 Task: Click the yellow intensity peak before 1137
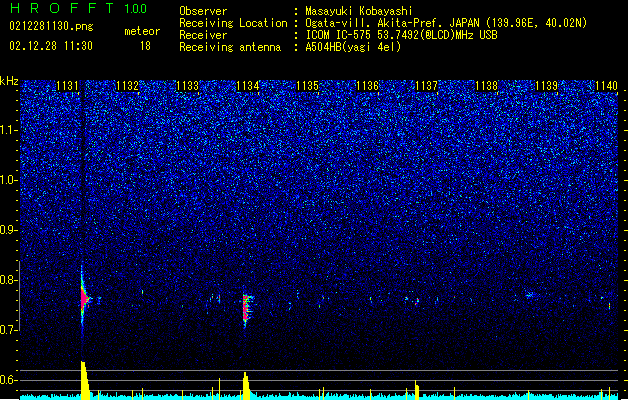pos(417,390)
